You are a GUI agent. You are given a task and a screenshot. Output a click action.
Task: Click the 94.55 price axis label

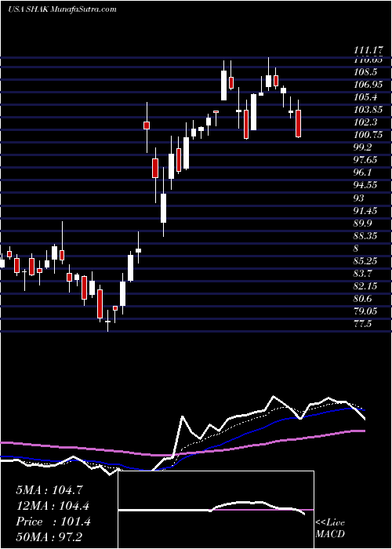[x=365, y=185]
